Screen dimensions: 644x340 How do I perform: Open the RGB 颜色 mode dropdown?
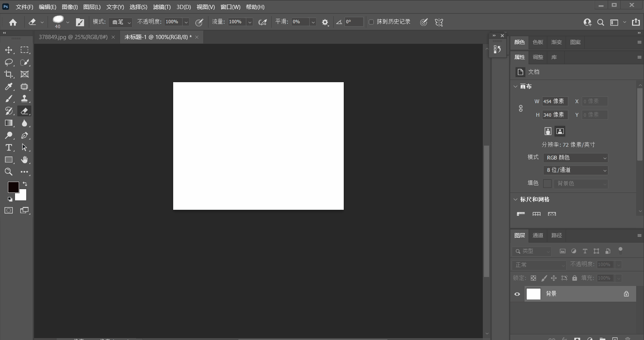[575, 158]
